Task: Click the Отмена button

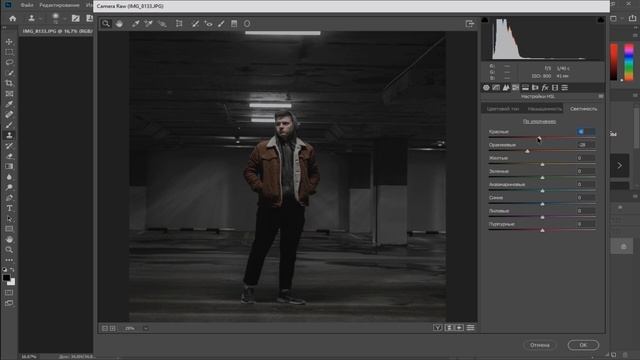Action: (540, 345)
